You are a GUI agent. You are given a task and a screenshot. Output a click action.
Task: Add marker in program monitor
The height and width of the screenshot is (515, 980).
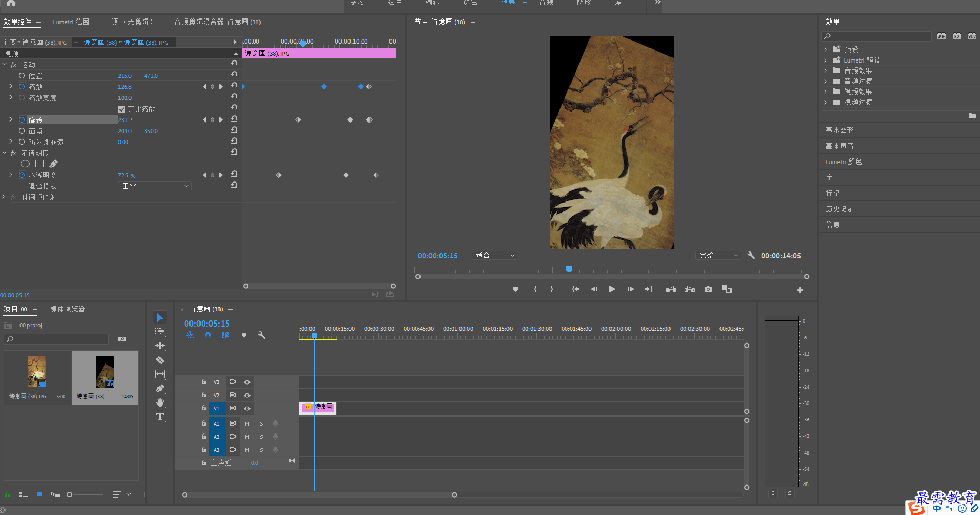tap(515, 289)
